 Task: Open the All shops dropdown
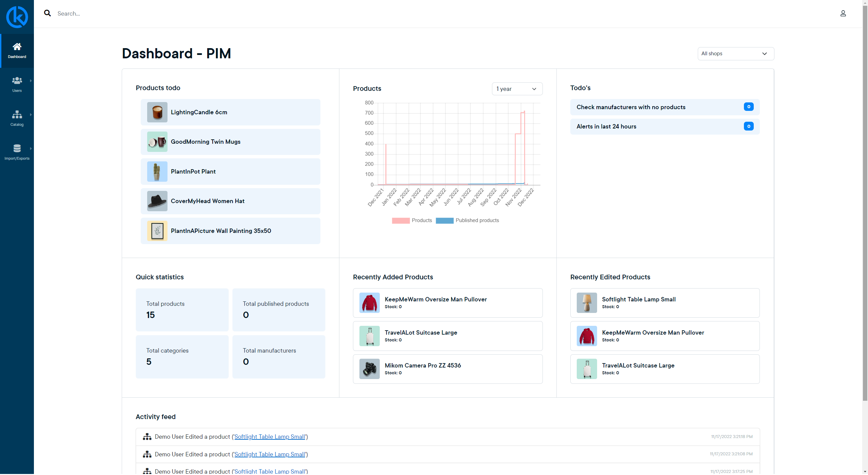pyautogui.click(x=735, y=54)
